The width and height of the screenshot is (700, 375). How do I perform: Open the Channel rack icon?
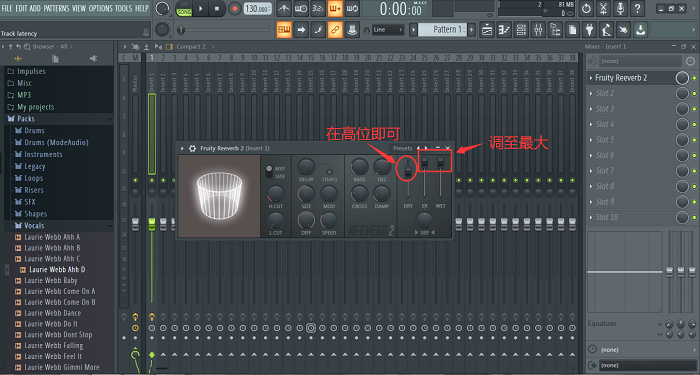pyautogui.click(x=521, y=30)
